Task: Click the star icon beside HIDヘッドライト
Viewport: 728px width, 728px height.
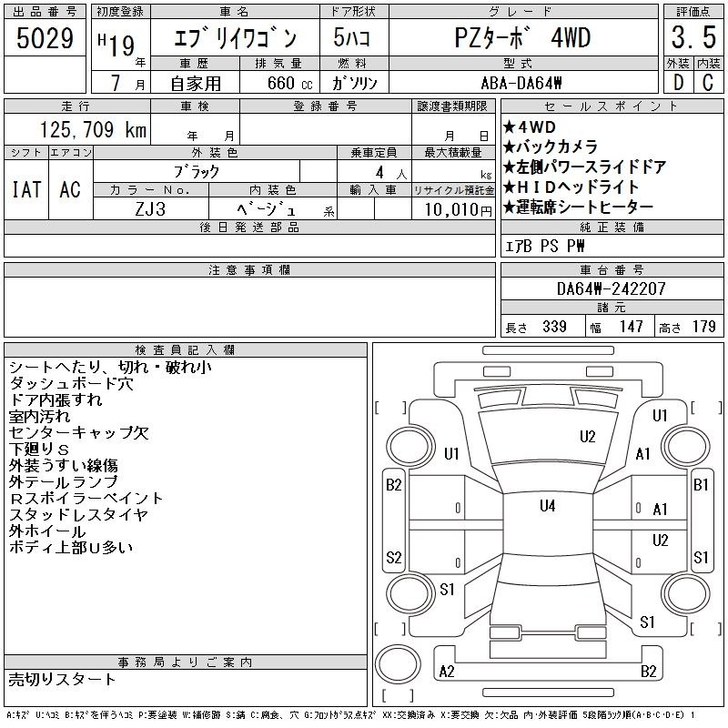Action: 509,187
